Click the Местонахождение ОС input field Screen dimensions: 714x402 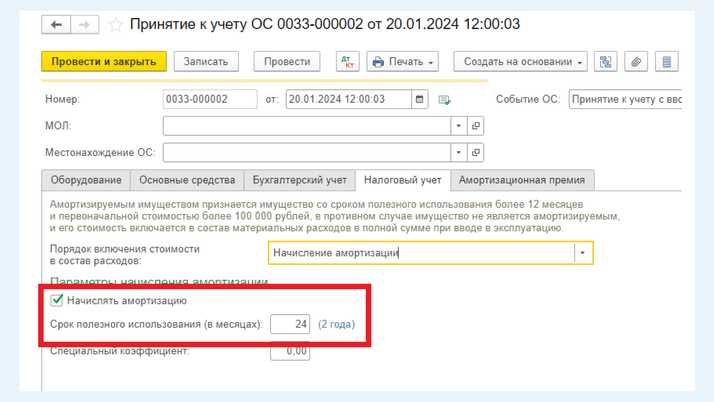[307, 153]
